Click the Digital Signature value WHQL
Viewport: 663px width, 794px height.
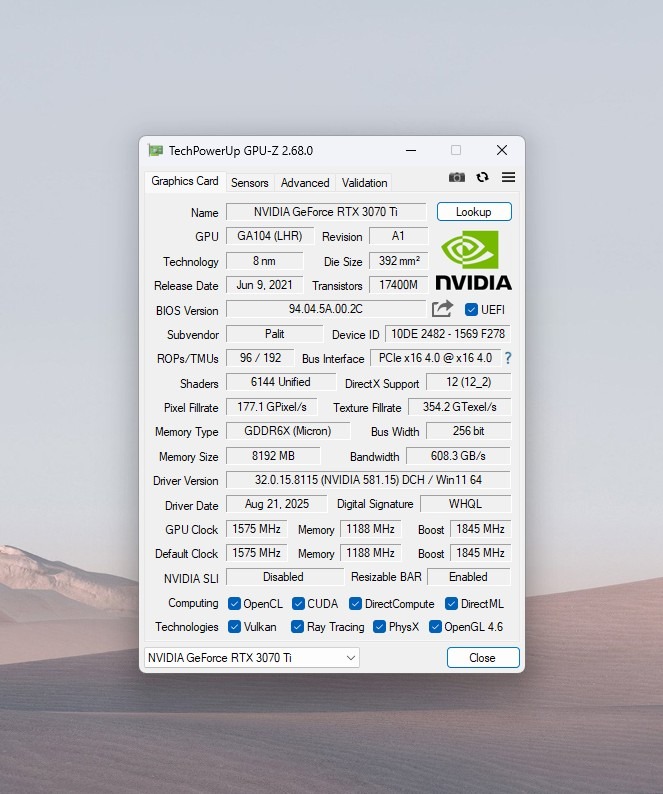pos(465,504)
